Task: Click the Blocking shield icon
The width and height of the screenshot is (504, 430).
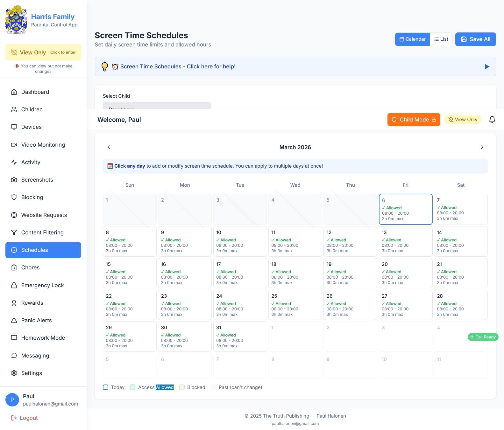Action: tap(14, 197)
